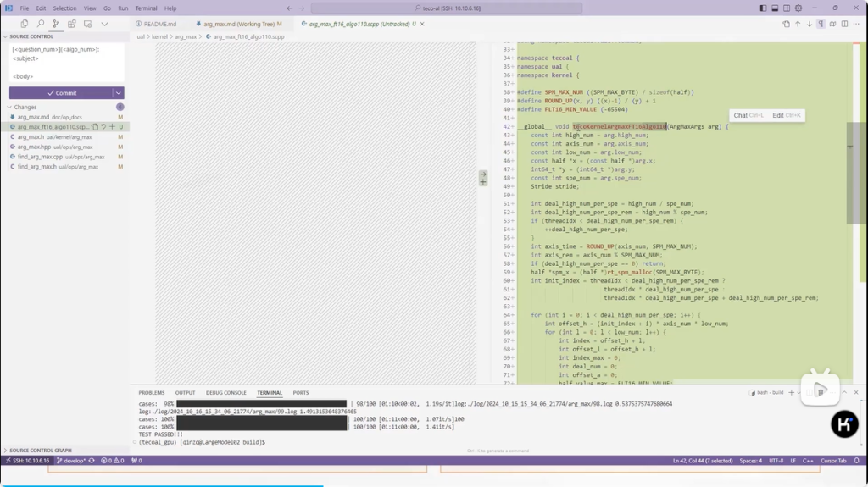This screenshot has width=868, height=487.
Task: Click the Commit button
Action: click(x=61, y=93)
